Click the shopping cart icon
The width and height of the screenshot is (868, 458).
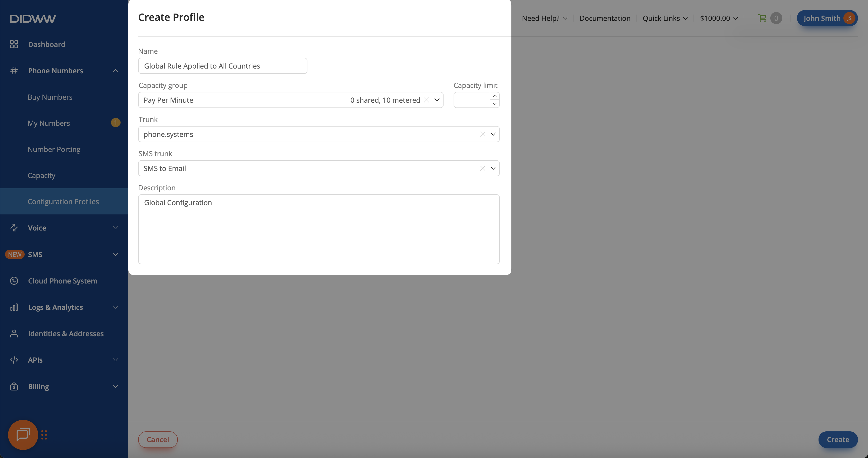(762, 18)
